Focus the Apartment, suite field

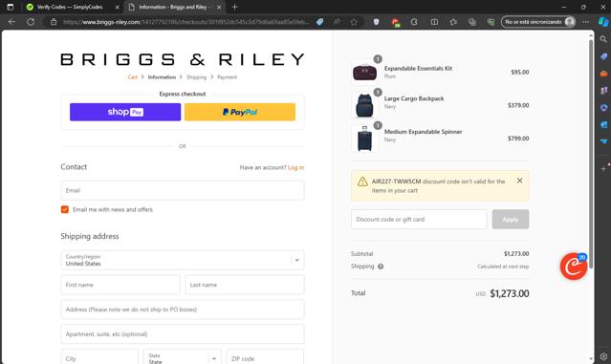183,334
